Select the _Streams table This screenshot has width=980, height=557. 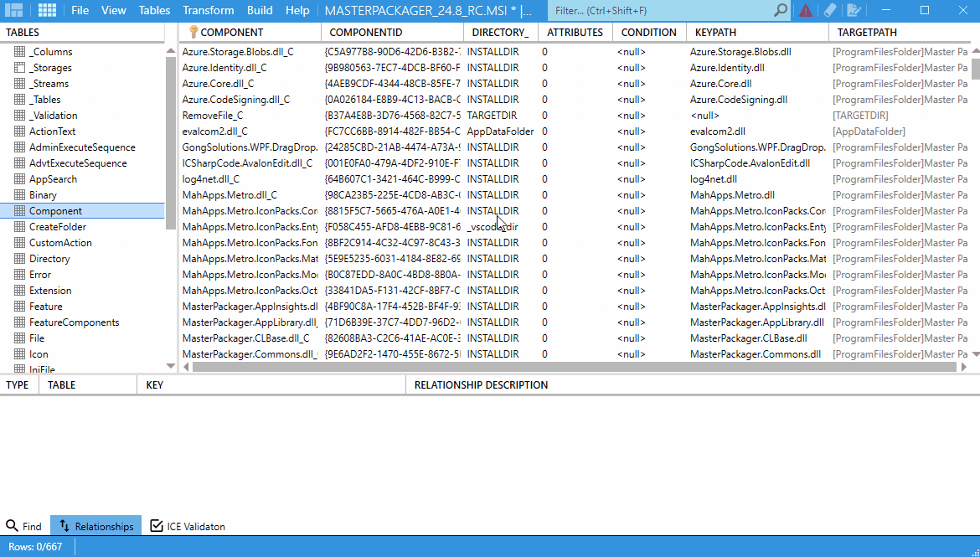pos(49,84)
